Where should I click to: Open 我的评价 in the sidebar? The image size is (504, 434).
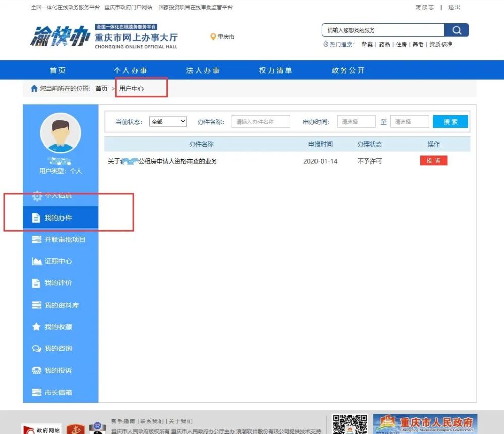(55, 283)
